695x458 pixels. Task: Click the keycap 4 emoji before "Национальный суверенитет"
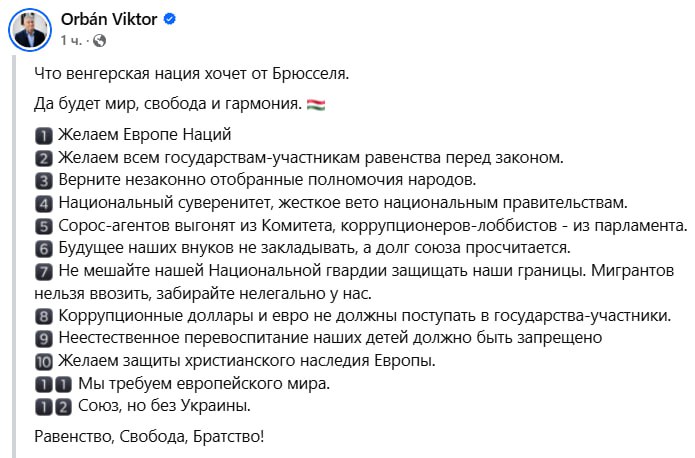click(43, 204)
